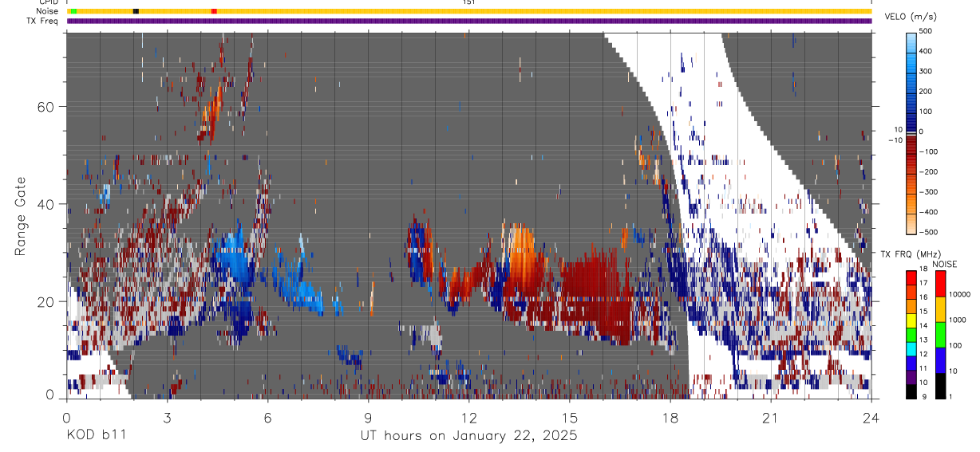Click the 'CPID' row label

[49, 2]
